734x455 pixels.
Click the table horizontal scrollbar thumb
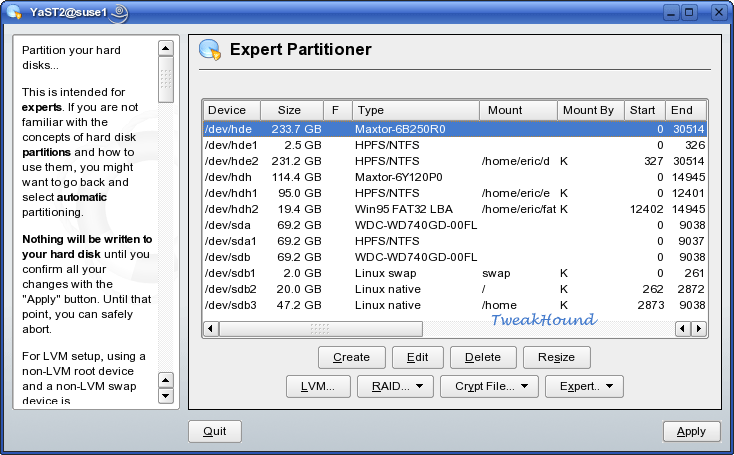(x=321, y=329)
